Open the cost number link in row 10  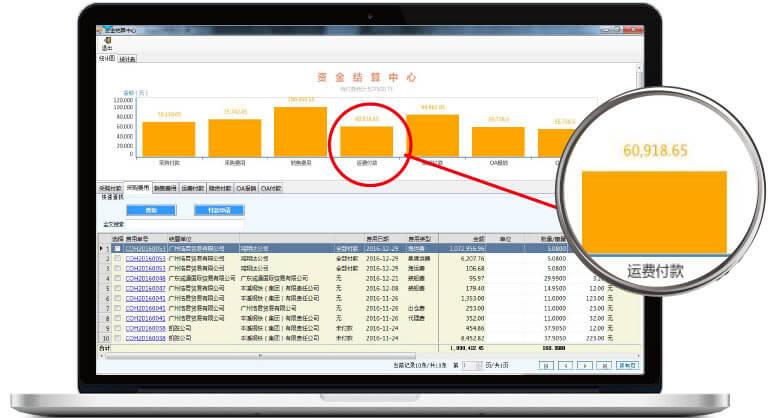[x=145, y=338]
